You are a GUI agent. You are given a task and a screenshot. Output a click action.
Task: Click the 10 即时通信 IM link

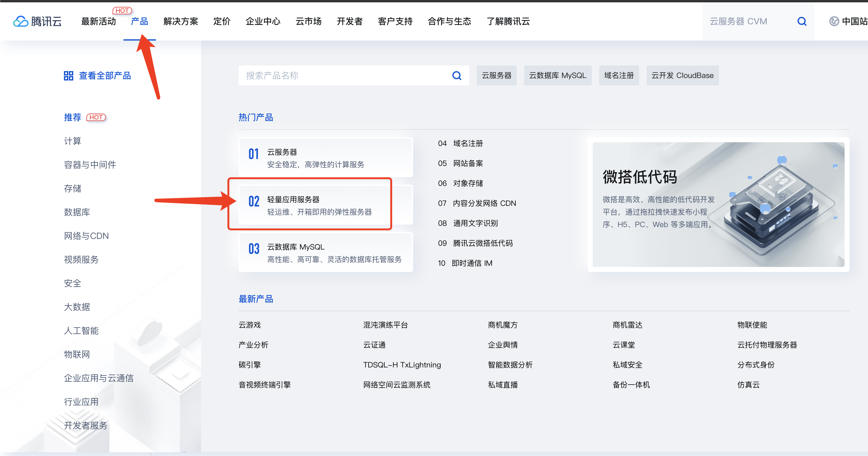click(x=465, y=263)
